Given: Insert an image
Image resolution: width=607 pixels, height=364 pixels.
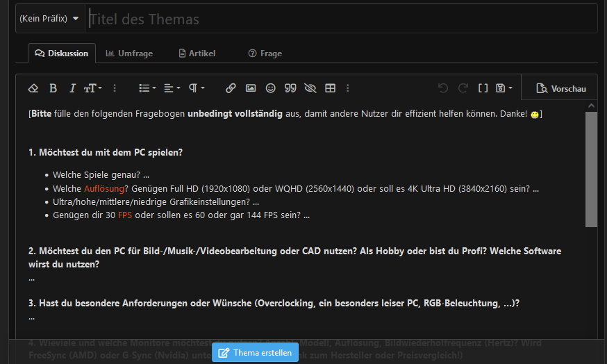Looking at the screenshot, I should pyautogui.click(x=251, y=88).
